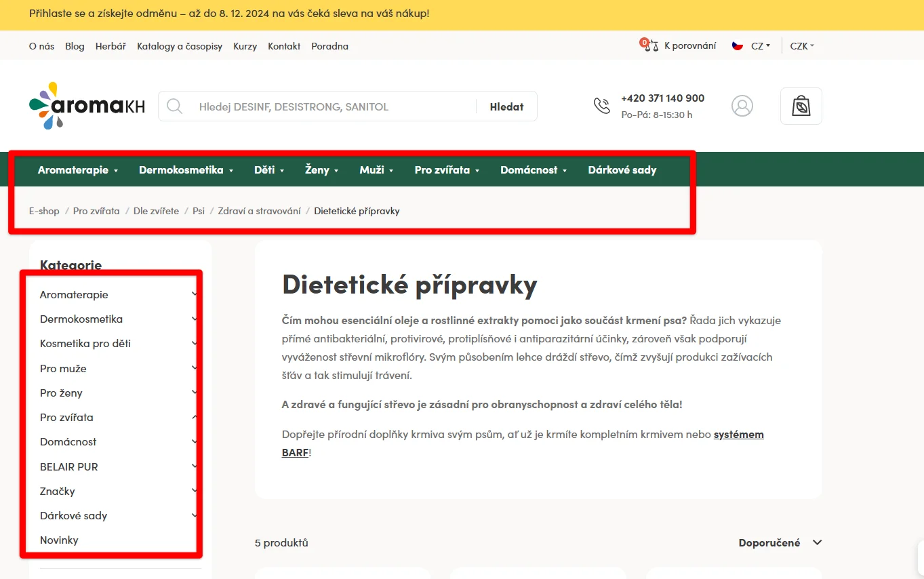The width and height of the screenshot is (924, 579).
Task: Click the '5 produktů' count text
Action: [x=281, y=542]
